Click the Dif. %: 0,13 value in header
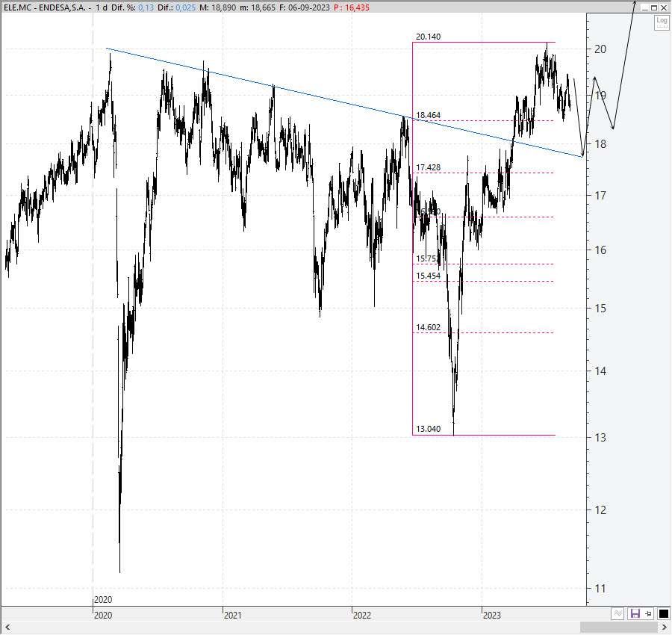This screenshot has height=635, width=672. [x=132, y=7]
